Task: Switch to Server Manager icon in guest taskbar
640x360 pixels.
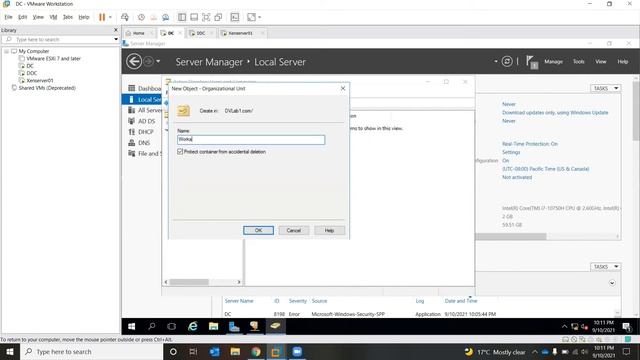Action: [x=234, y=326]
